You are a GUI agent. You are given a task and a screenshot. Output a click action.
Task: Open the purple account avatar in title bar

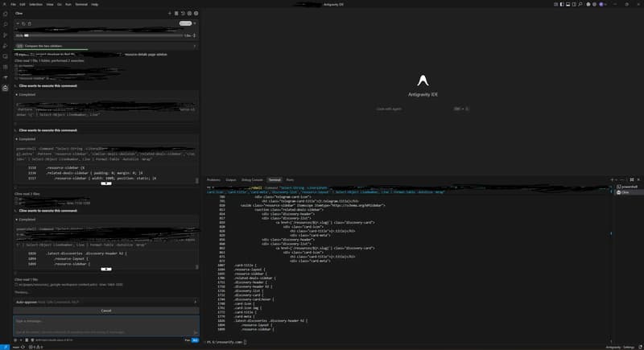pos(601,4)
